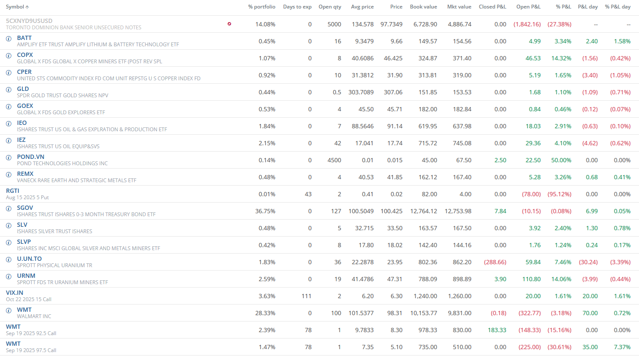Screen dimensions: 639x364
Task: Sort by Mkt value header
Action: tap(459, 7)
